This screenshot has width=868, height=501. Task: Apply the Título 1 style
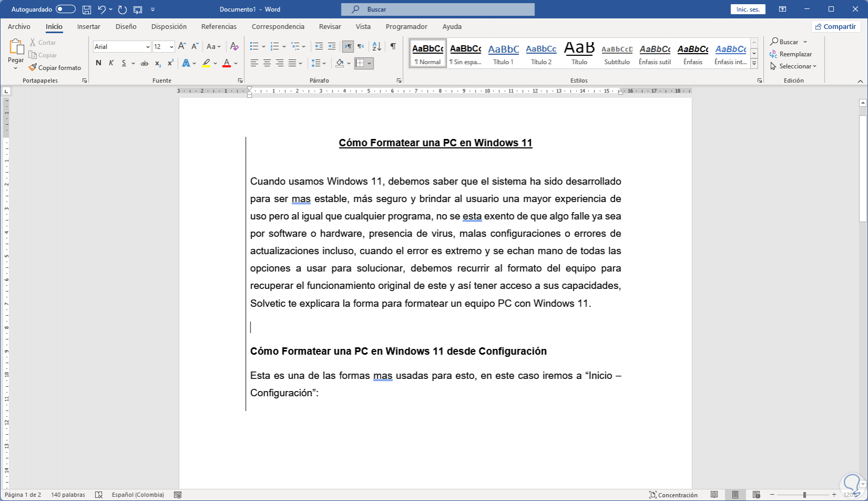click(x=503, y=54)
